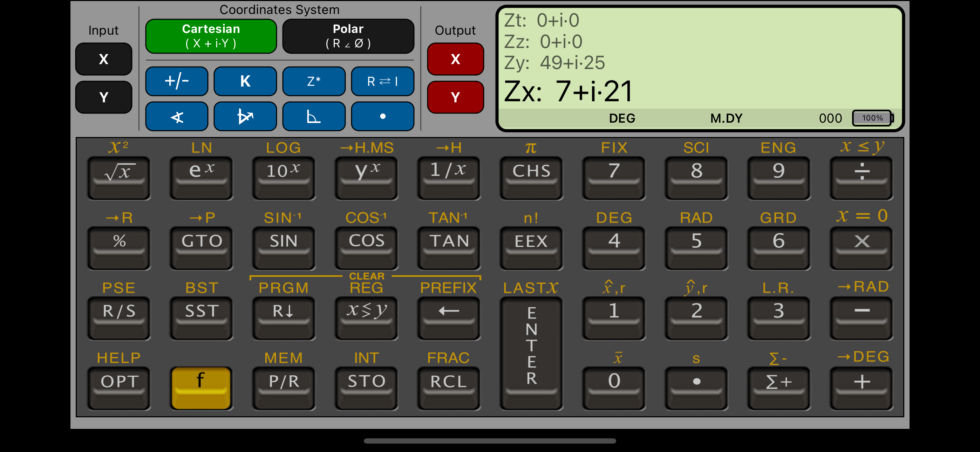Tap the blue triangle-with-arrow icon key
The width and height of the screenshot is (980, 452).
[x=245, y=116]
